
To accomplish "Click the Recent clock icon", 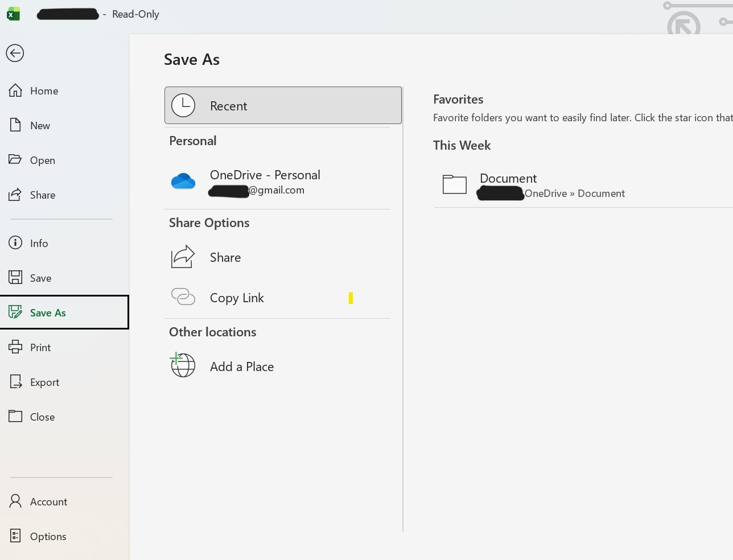I will (183, 105).
